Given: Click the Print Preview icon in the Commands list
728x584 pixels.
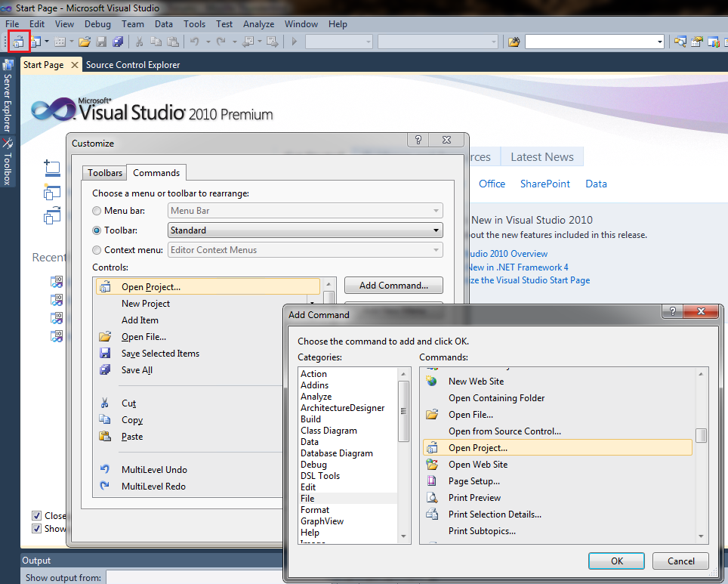Looking at the screenshot, I should (x=432, y=498).
